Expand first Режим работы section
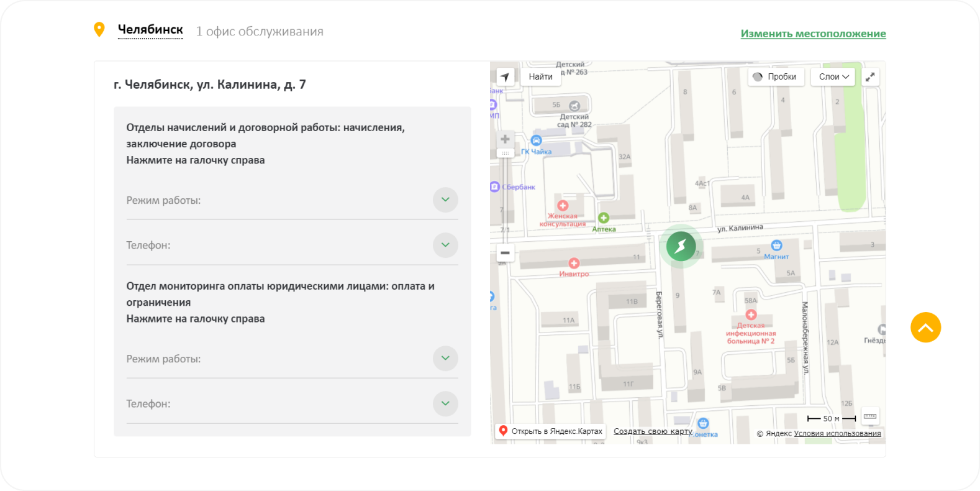The image size is (980, 491). click(x=445, y=200)
